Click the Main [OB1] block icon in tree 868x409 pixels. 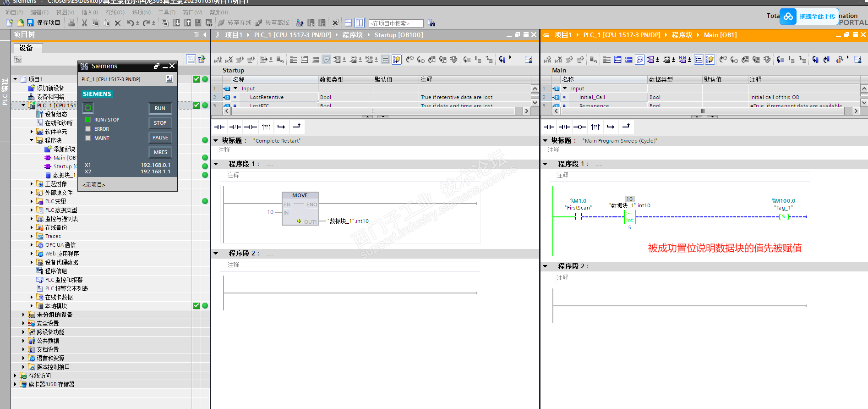(48, 158)
